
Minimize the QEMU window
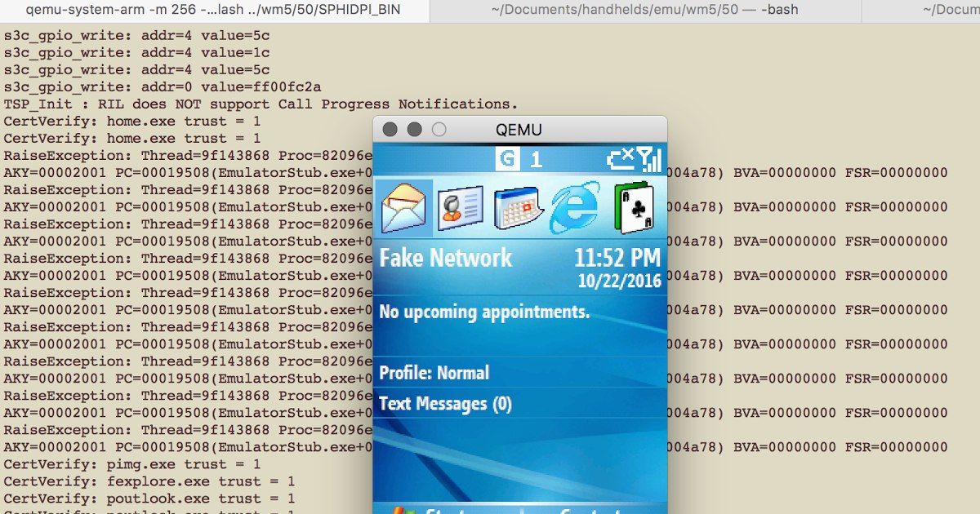click(414, 129)
